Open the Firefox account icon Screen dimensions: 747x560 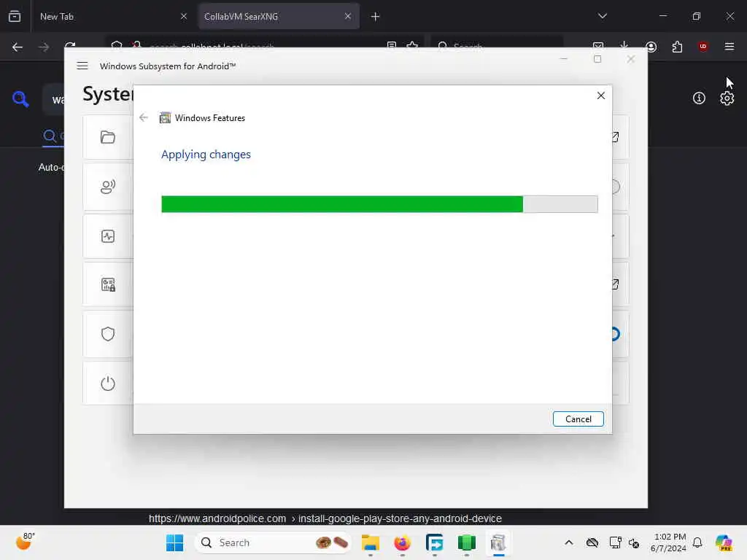(x=651, y=47)
